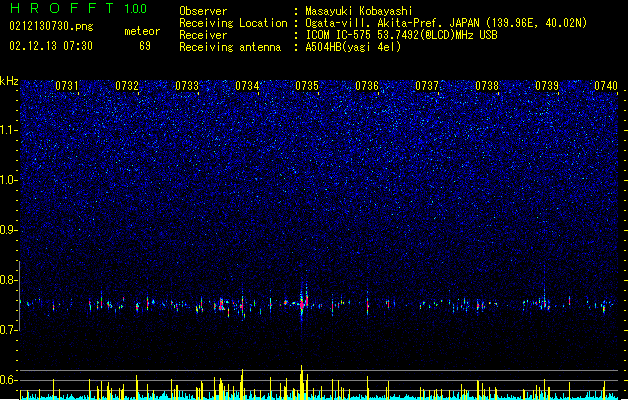Image resolution: width=629 pixels, height=400 pixels.
Task: Click the 0736 time marker
Action: pyautogui.click(x=367, y=86)
